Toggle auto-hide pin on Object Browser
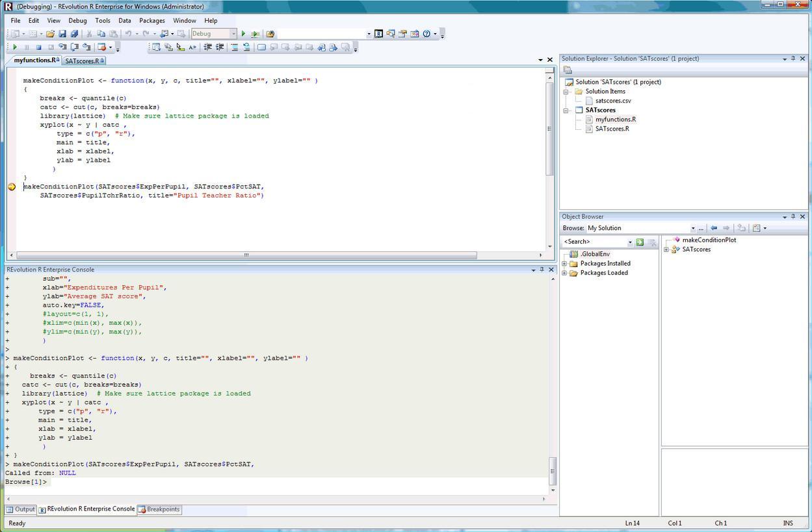The height and width of the screenshot is (532, 812). click(x=792, y=217)
